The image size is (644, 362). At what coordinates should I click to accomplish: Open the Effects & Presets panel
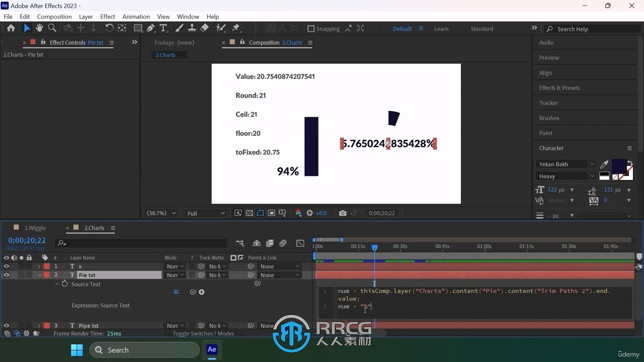(x=559, y=88)
